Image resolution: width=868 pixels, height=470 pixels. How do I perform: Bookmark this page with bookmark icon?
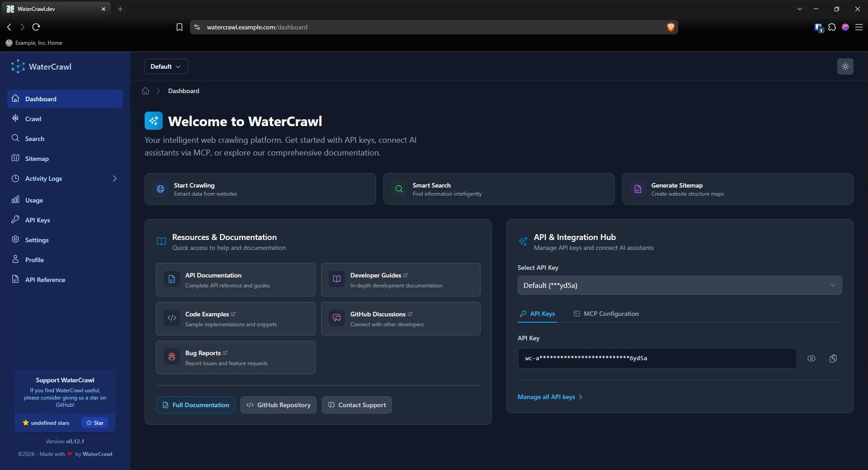[x=179, y=27]
